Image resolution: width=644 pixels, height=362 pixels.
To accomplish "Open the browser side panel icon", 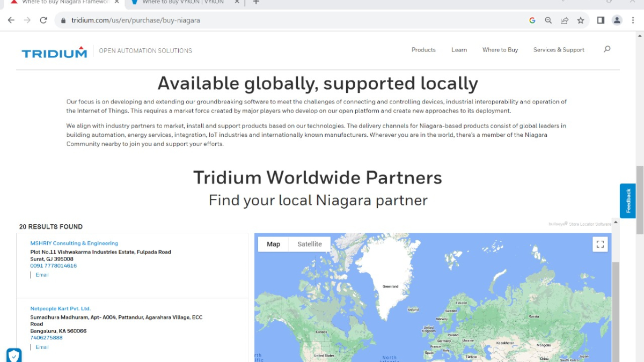I will [601, 20].
